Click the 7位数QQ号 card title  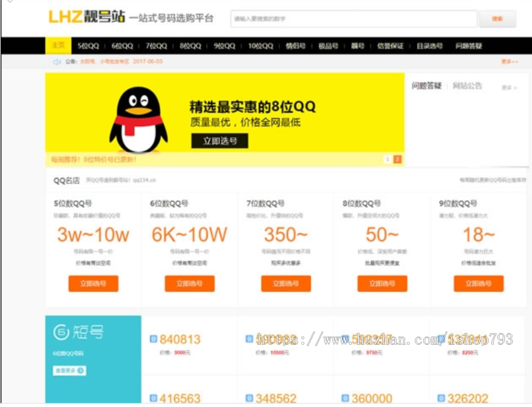(265, 204)
